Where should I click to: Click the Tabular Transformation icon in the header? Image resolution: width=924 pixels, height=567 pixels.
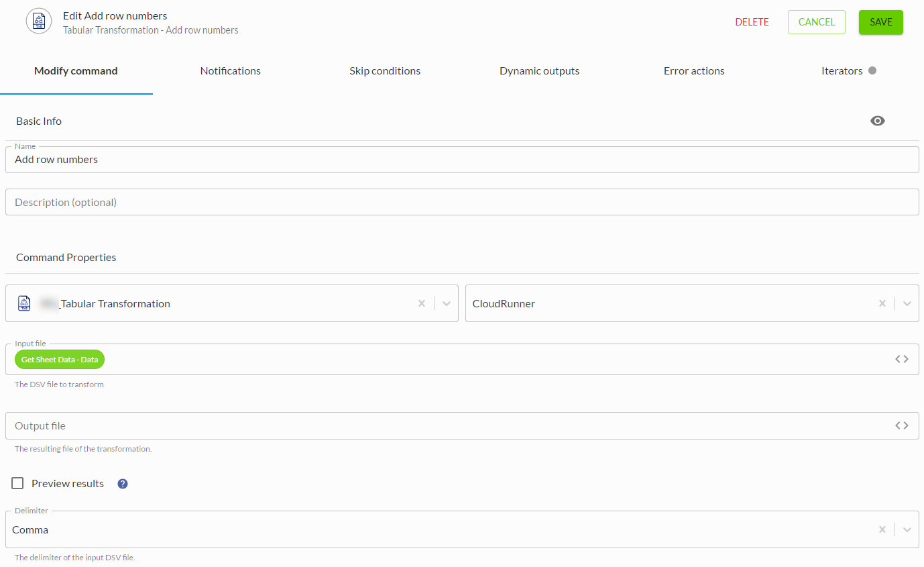pyautogui.click(x=39, y=21)
